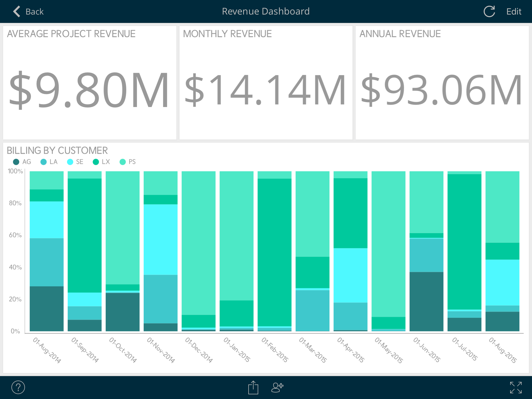Select the LX segment in 01-Apr-2015 bar
532x399 pixels.
tap(350, 213)
